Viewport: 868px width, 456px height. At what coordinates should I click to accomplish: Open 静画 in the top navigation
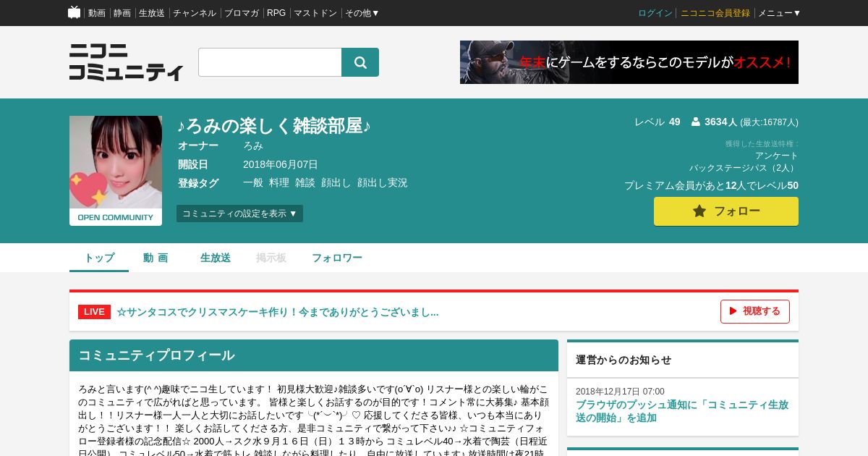[x=122, y=13]
